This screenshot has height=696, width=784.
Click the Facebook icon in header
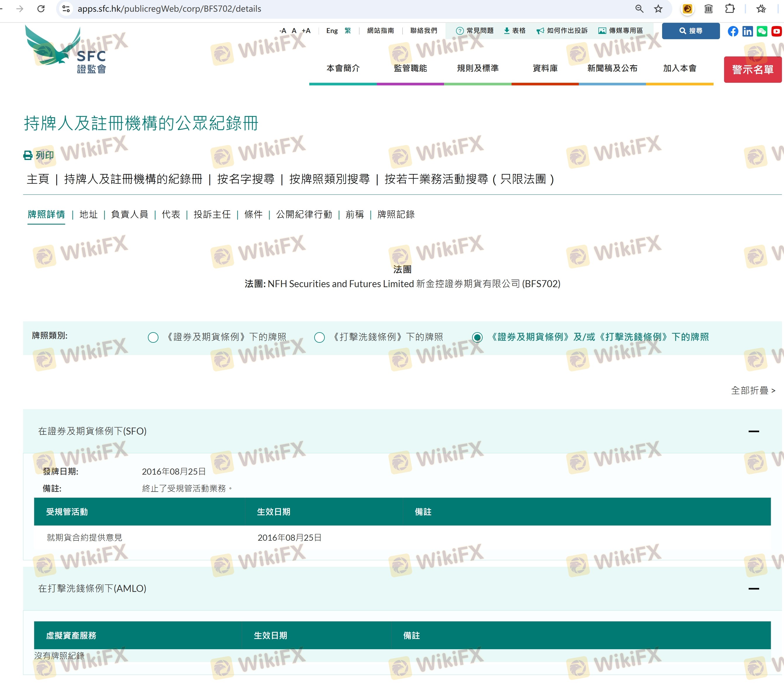(x=733, y=31)
